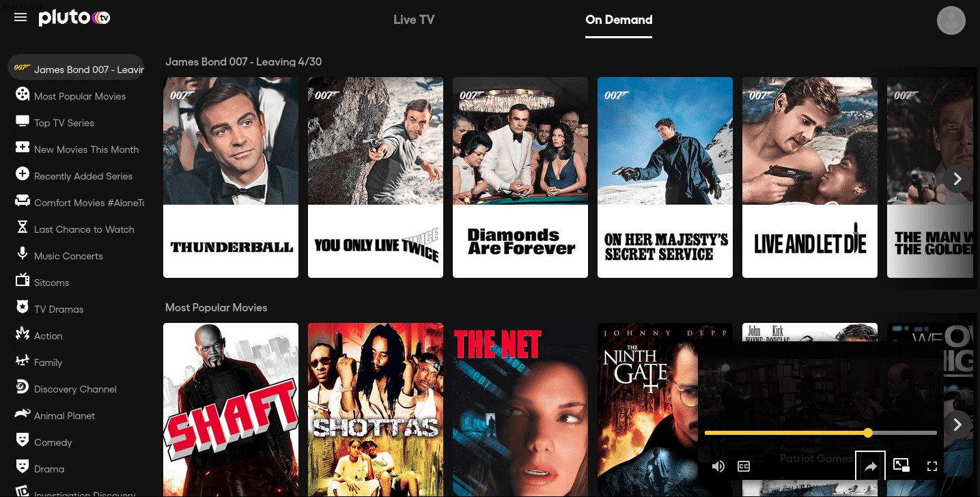980x497 pixels.
Task: Click the Music Concerts microphone icon
Action: [x=23, y=254]
